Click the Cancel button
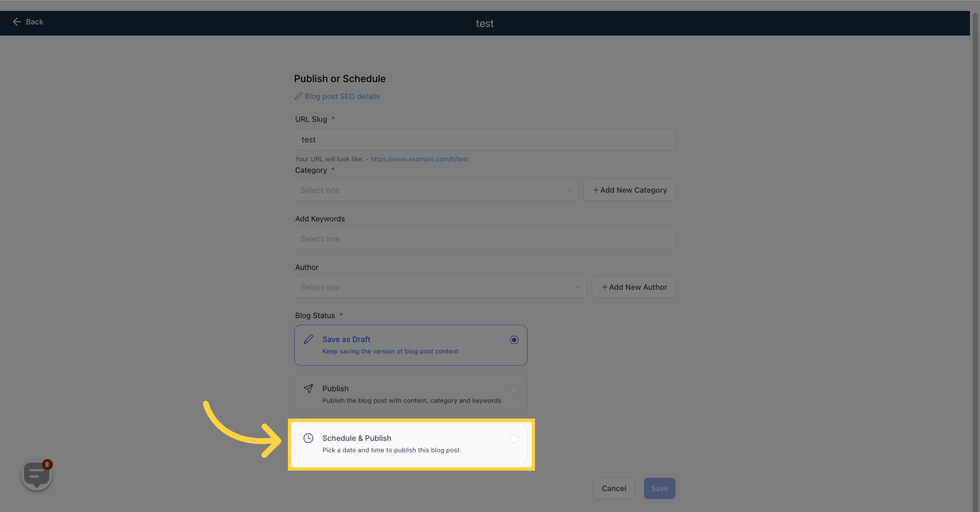The width and height of the screenshot is (980, 512). click(613, 488)
